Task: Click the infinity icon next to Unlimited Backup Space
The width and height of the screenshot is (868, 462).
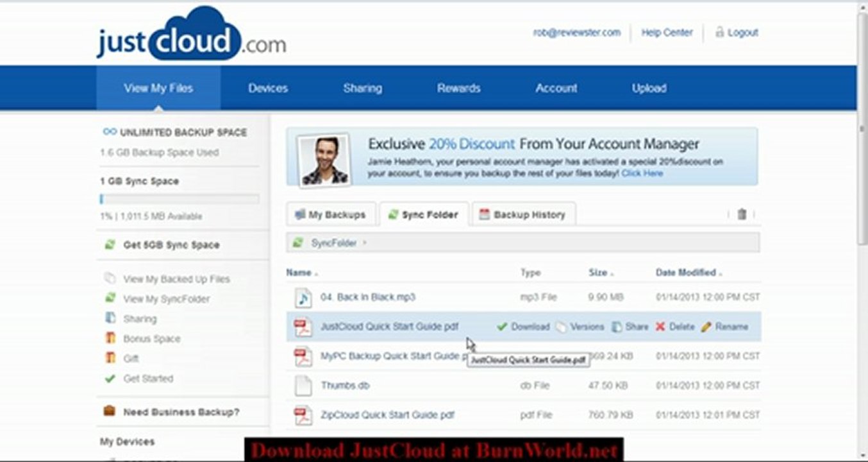Action: pos(110,132)
